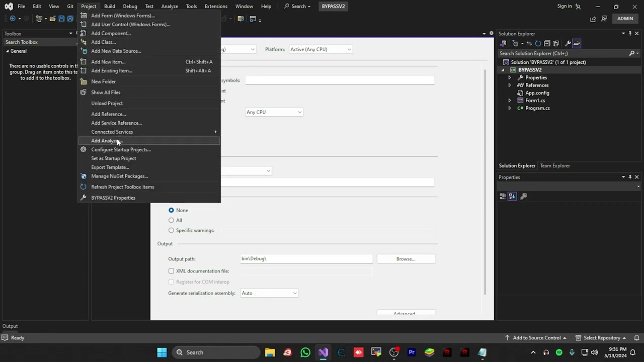
Task: Select App.config in Solution Explorer
Action: point(537,93)
